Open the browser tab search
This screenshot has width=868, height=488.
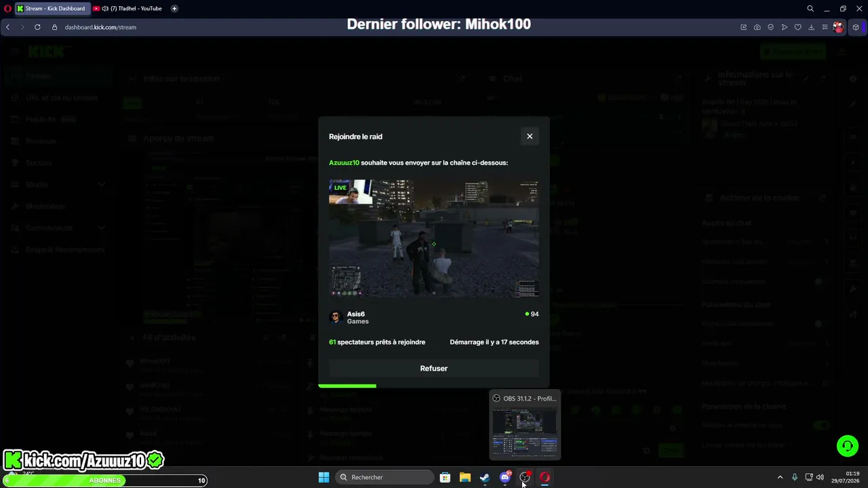tap(810, 9)
